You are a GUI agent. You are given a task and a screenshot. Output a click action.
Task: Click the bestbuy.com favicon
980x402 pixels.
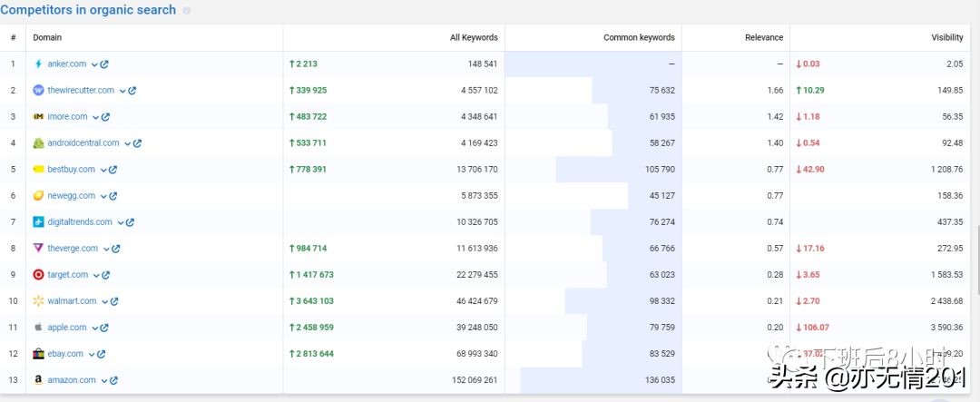click(x=38, y=169)
